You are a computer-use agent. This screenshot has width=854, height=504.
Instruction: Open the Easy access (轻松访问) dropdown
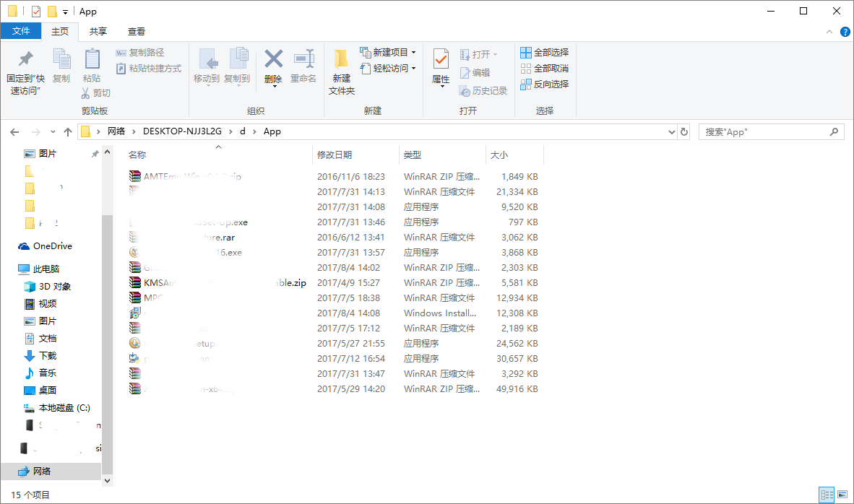pyautogui.click(x=388, y=68)
